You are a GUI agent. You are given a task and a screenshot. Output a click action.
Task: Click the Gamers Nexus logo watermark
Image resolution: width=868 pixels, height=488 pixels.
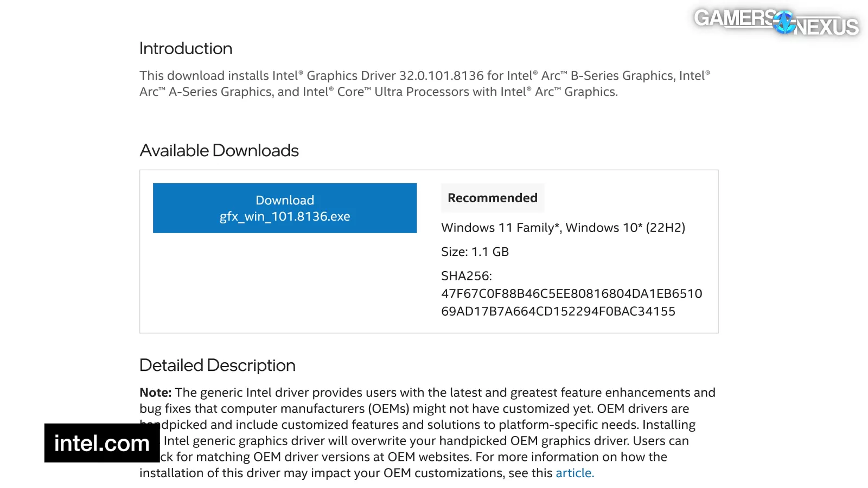pos(776,22)
